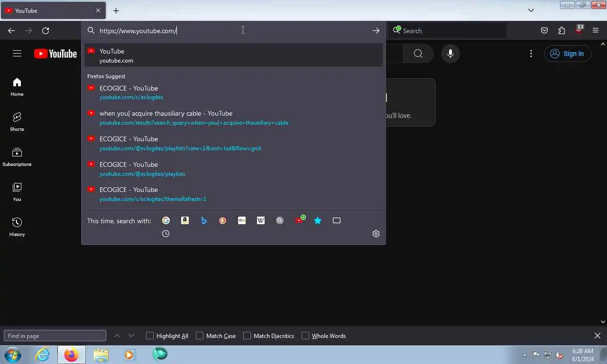607x364 pixels.
Task: Open Subscriptions in YouTube sidebar
Action: point(17,157)
